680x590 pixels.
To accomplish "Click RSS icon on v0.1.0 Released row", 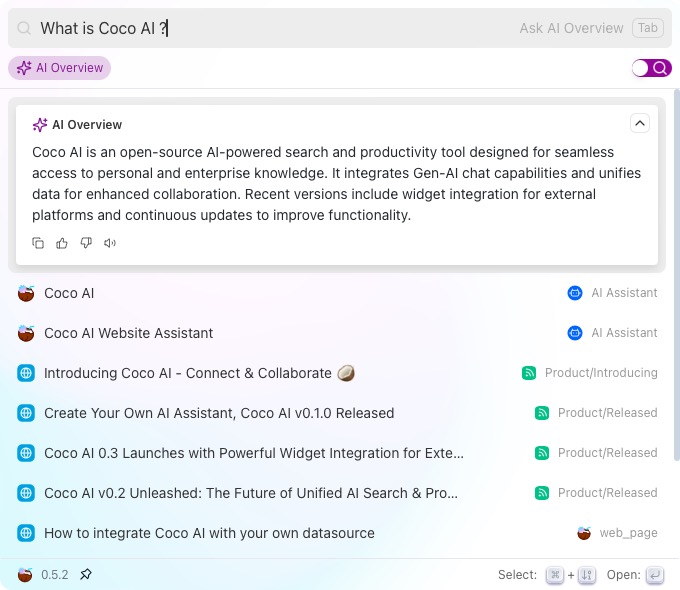I will point(542,413).
